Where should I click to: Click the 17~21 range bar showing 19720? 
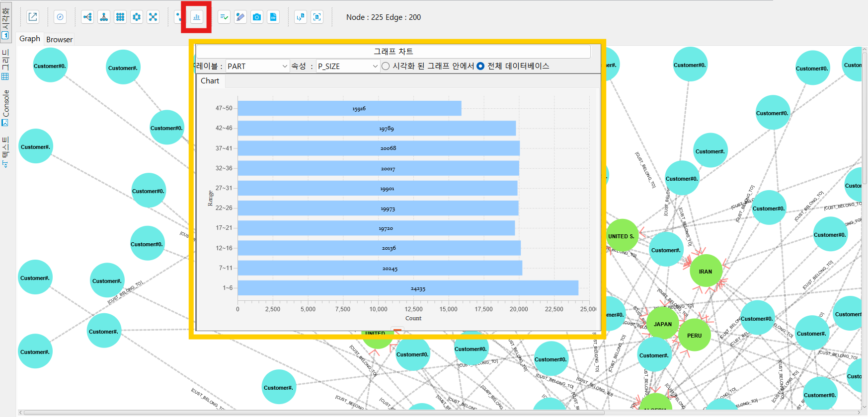click(376, 228)
